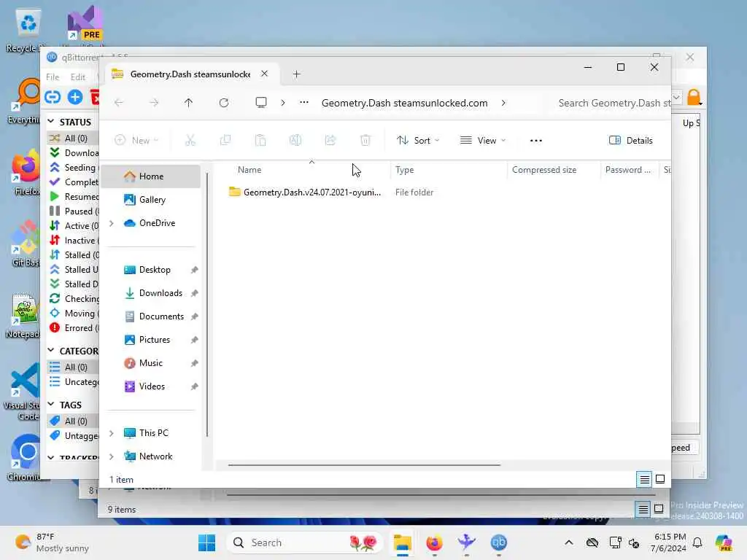Click the qBittorrent add torrent file icon

(75, 97)
